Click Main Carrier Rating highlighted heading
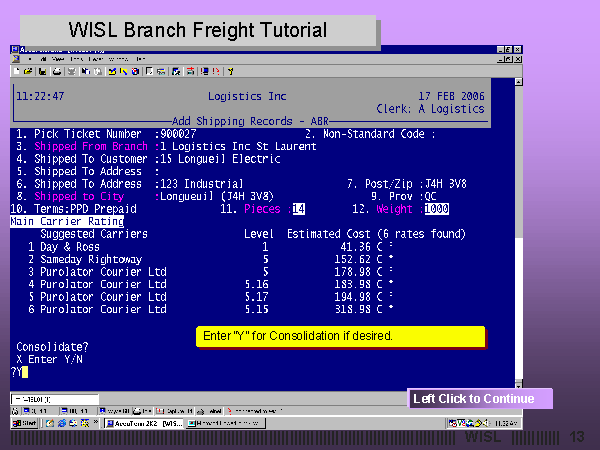 pos(67,221)
